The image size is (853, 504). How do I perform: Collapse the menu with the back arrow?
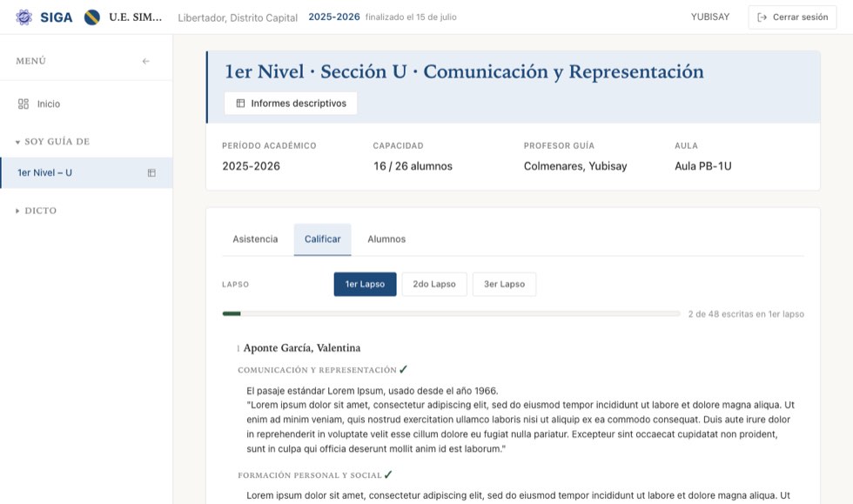click(146, 61)
